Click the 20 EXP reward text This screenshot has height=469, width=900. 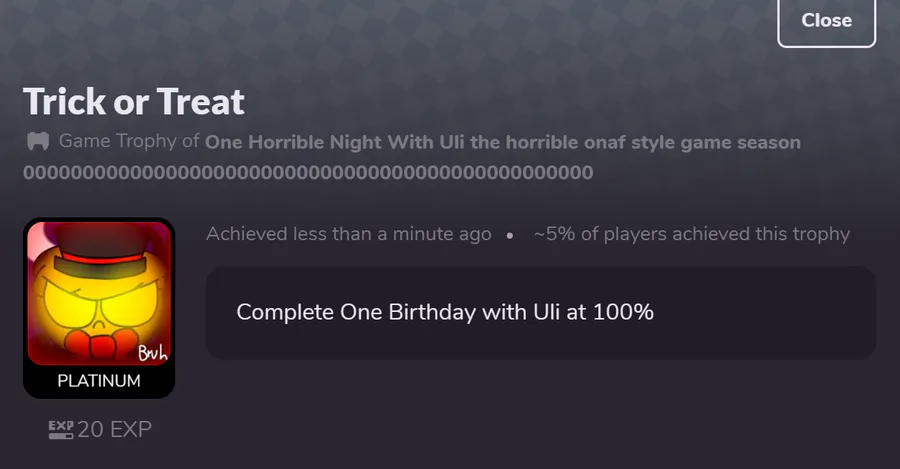(114, 429)
